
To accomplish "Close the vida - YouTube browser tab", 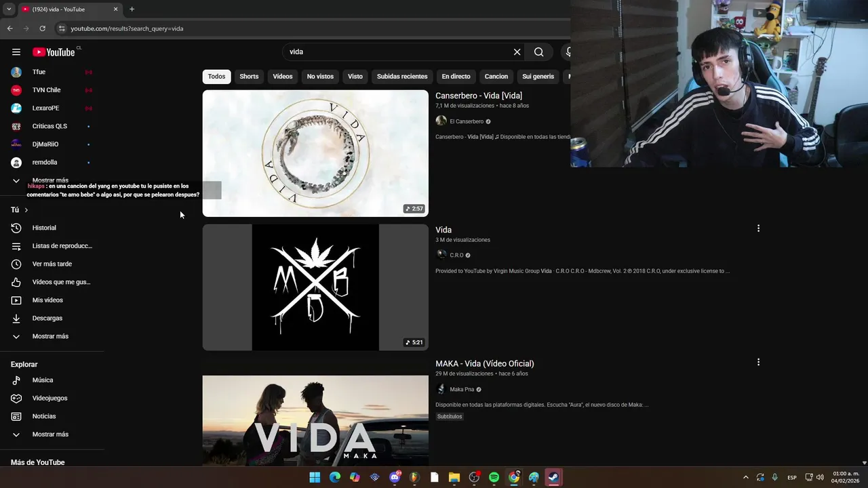I will coord(115,9).
